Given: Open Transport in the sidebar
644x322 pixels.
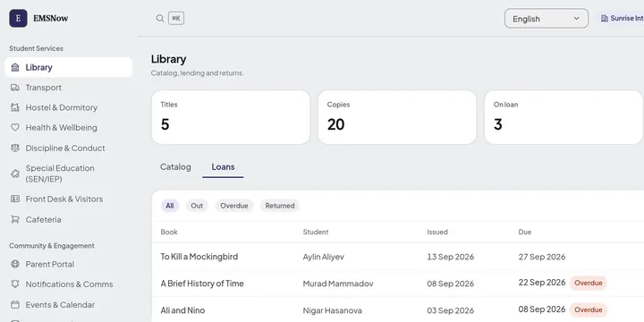Looking at the screenshot, I should pos(69,88).
